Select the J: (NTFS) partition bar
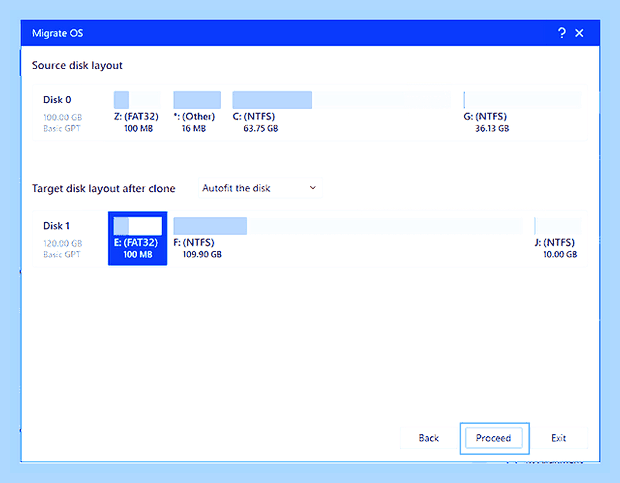The image size is (620, 483). [558, 226]
